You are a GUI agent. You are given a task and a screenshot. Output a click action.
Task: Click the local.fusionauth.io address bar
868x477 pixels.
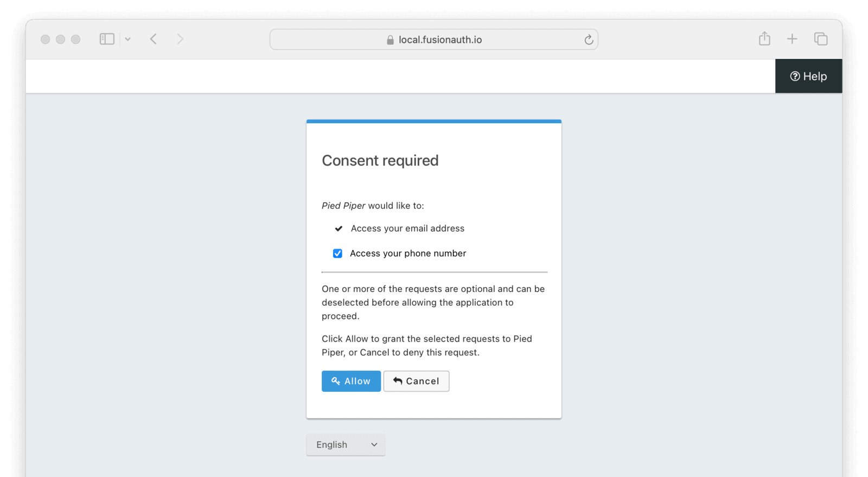point(434,40)
